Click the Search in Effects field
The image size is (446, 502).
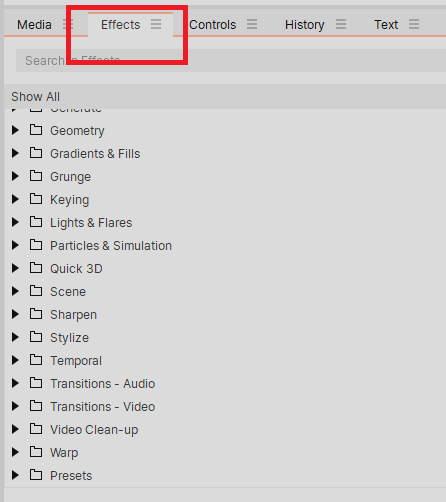(231, 61)
